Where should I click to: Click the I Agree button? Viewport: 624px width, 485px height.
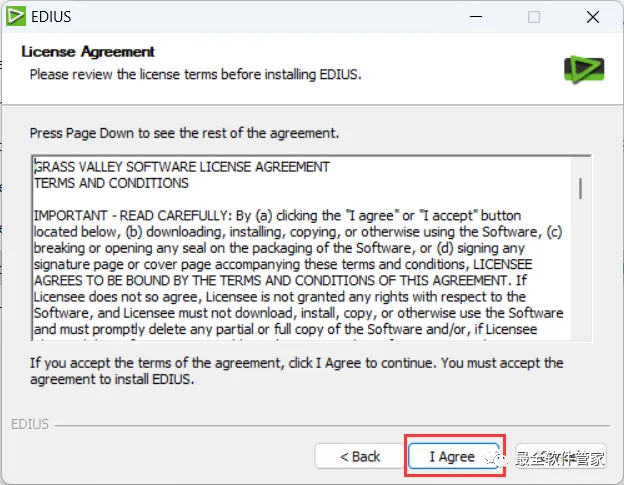coord(453,456)
